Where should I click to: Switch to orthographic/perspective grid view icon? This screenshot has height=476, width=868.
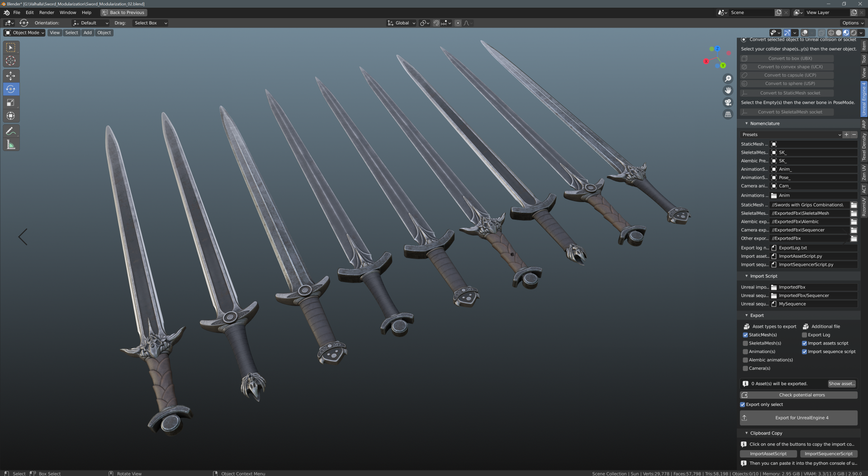pos(728,114)
